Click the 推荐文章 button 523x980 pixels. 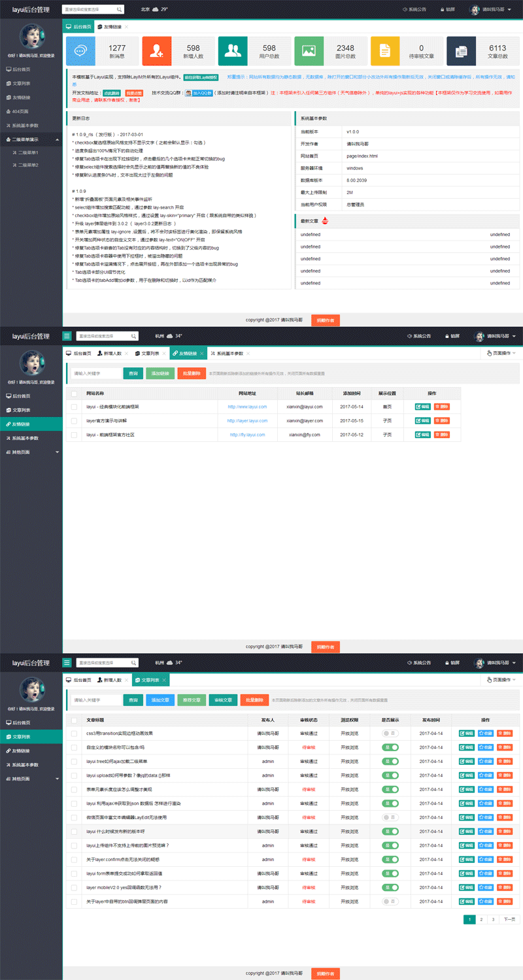[x=192, y=700]
